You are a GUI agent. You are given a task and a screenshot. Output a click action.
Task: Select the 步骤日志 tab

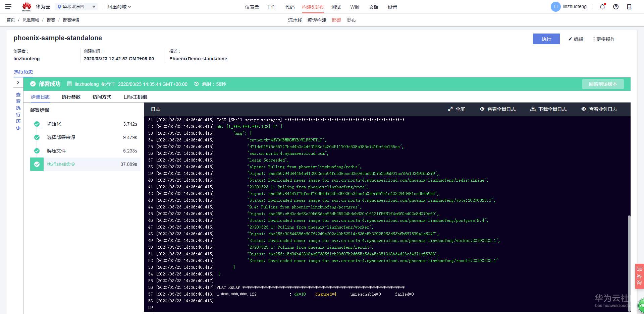pyautogui.click(x=40, y=97)
